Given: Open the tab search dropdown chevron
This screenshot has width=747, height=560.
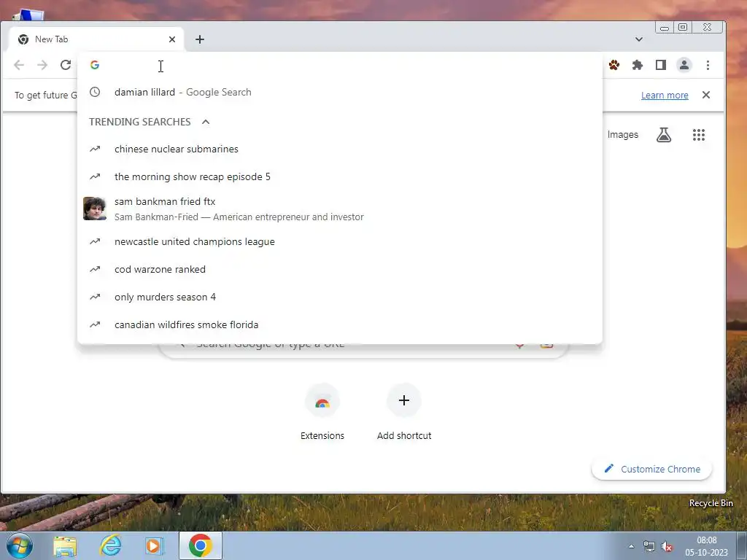Looking at the screenshot, I should pos(639,39).
